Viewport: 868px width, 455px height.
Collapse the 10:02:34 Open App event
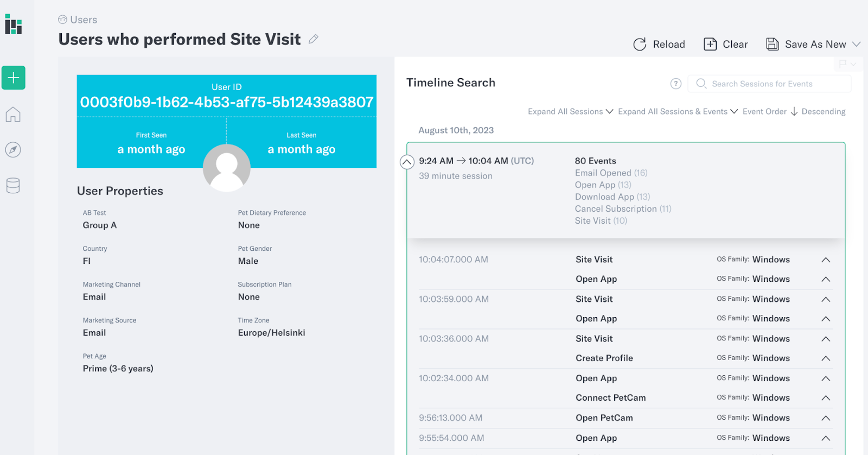(826, 378)
